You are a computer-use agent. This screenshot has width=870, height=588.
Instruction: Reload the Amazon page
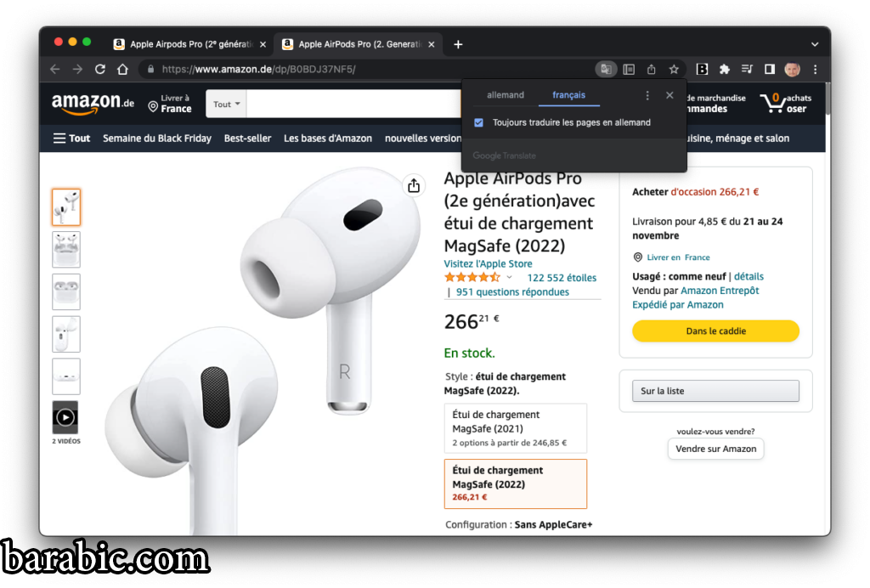pos(100,70)
